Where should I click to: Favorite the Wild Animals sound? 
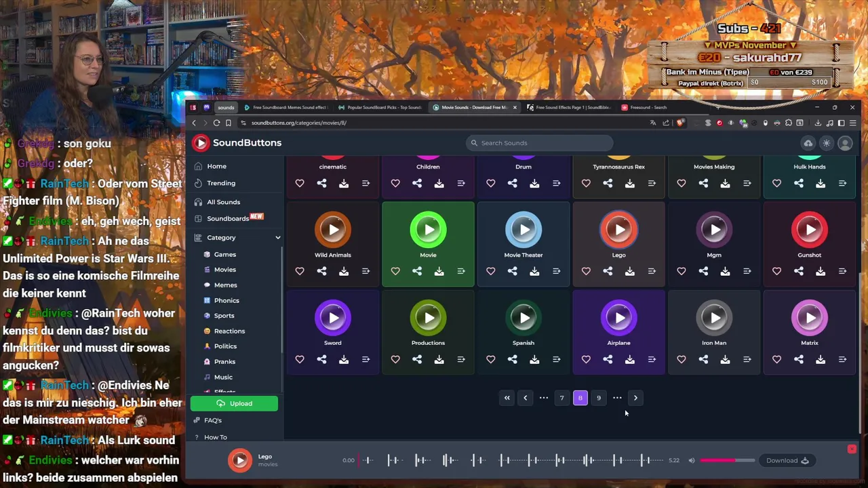click(300, 271)
